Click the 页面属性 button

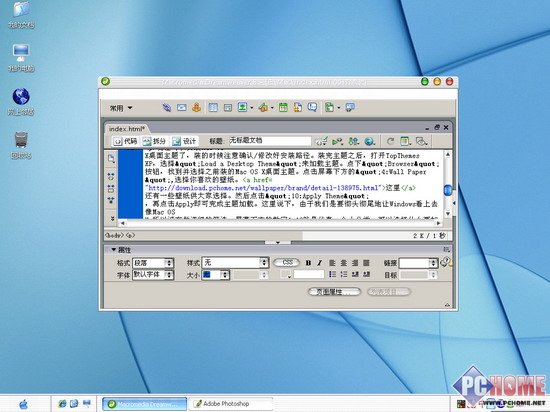tap(334, 292)
